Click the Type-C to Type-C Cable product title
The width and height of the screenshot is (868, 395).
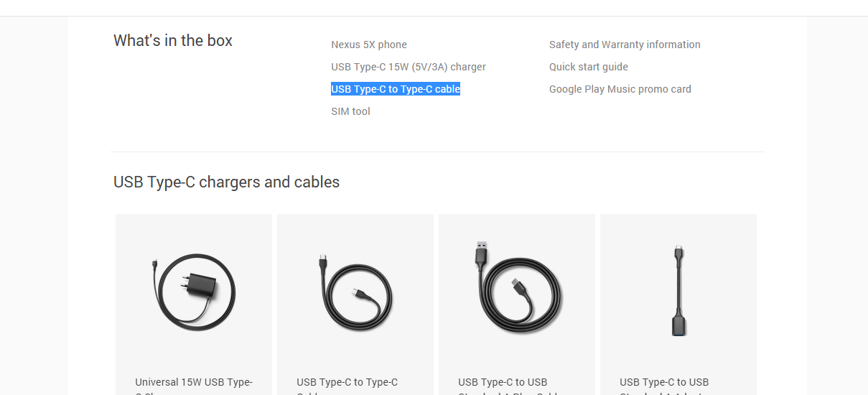pyautogui.click(x=347, y=382)
